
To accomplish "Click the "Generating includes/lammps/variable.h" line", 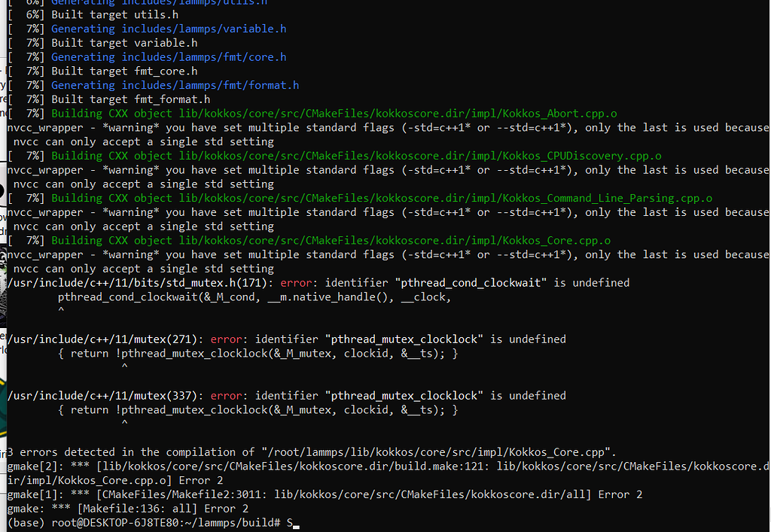I will 169,29.
